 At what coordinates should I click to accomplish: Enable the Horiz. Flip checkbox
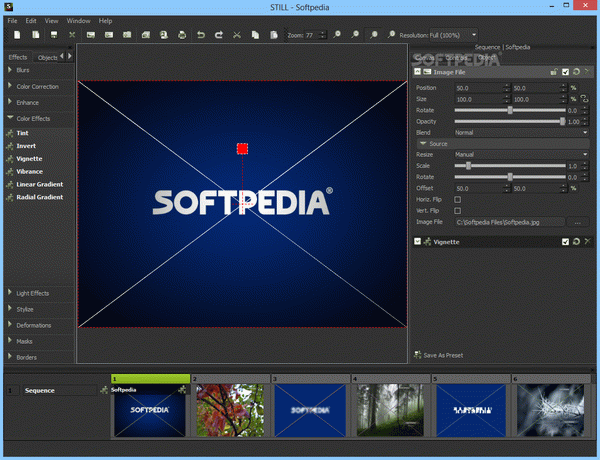pos(457,199)
